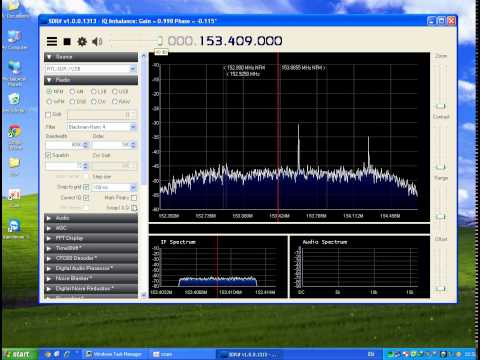Expand the Audio panel
Image resolution: width=480 pixels, height=360 pixels.
[91, 218]
